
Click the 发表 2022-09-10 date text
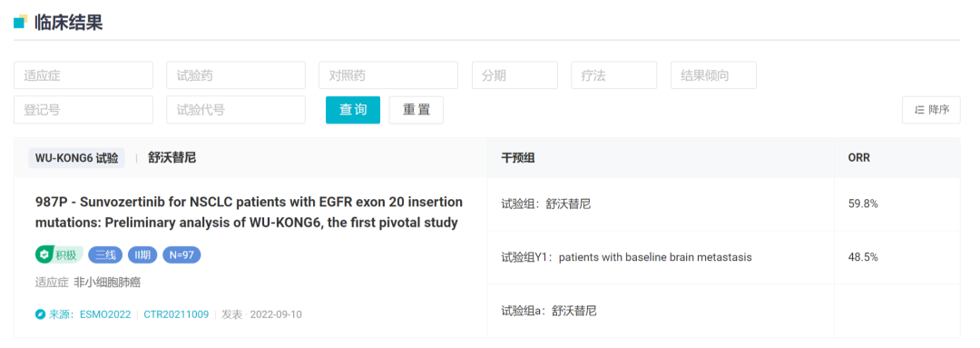click(x=261, y=313)
